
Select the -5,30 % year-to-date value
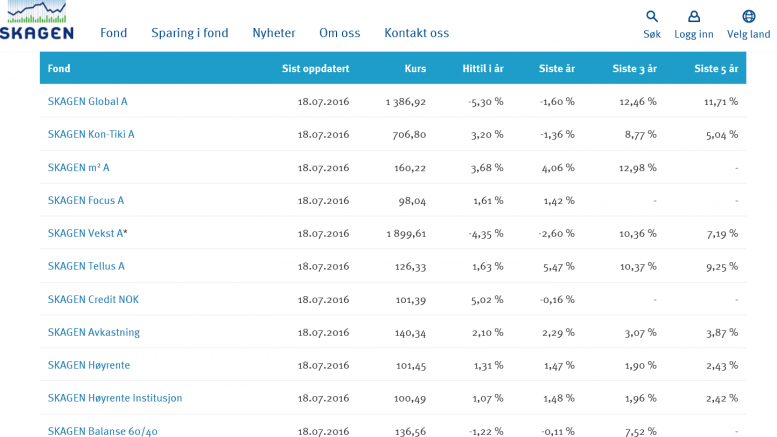click(x=486, y=102)
